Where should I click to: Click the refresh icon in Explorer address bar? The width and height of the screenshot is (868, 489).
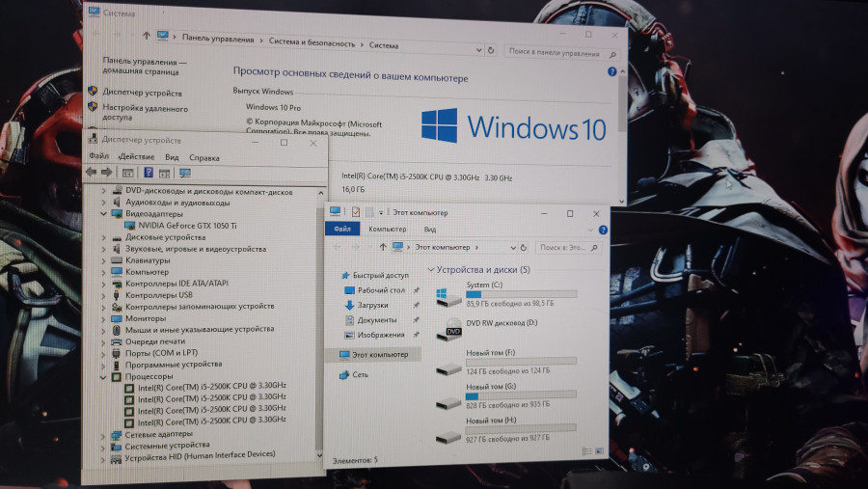coord(523,248)
